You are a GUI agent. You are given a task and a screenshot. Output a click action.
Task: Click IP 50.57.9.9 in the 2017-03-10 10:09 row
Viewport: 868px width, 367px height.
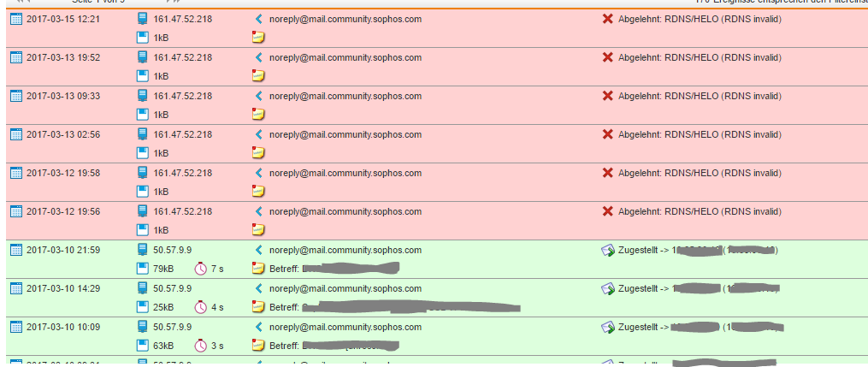(173, 327)
